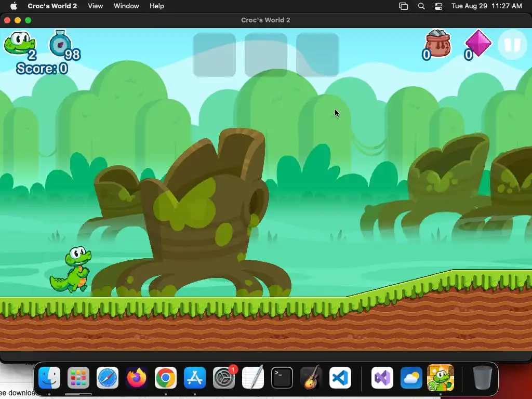
Task: Click the green crocodile character
Action: [x=71, y=270]
